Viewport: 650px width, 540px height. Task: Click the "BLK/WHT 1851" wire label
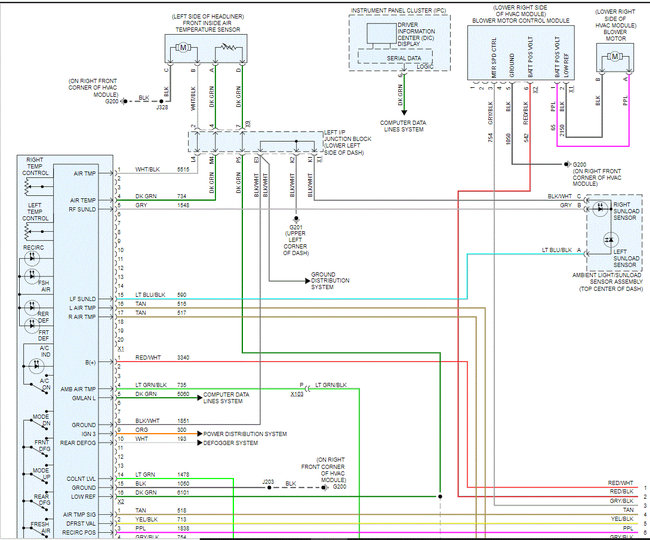(162, 421)
